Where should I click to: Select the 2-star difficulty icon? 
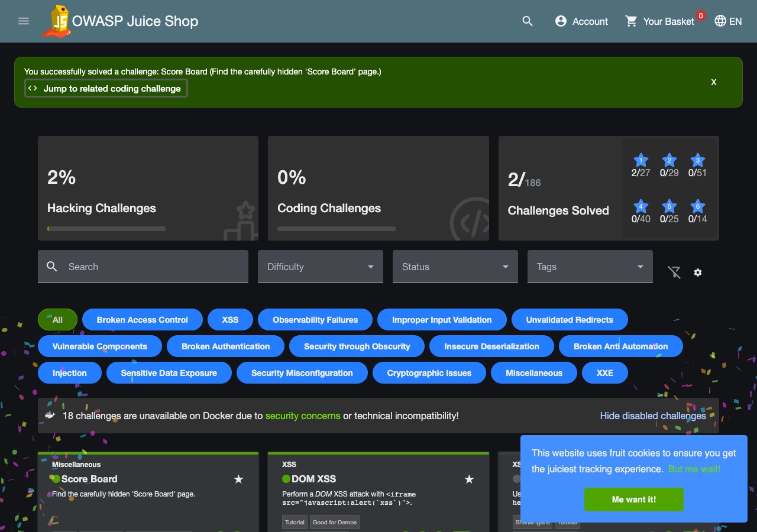coord(669,160)
